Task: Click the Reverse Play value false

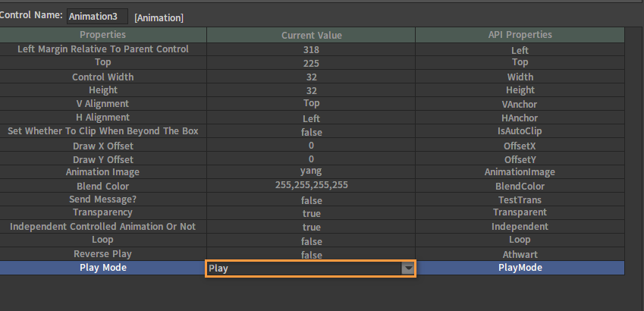Action: (311, 254)
